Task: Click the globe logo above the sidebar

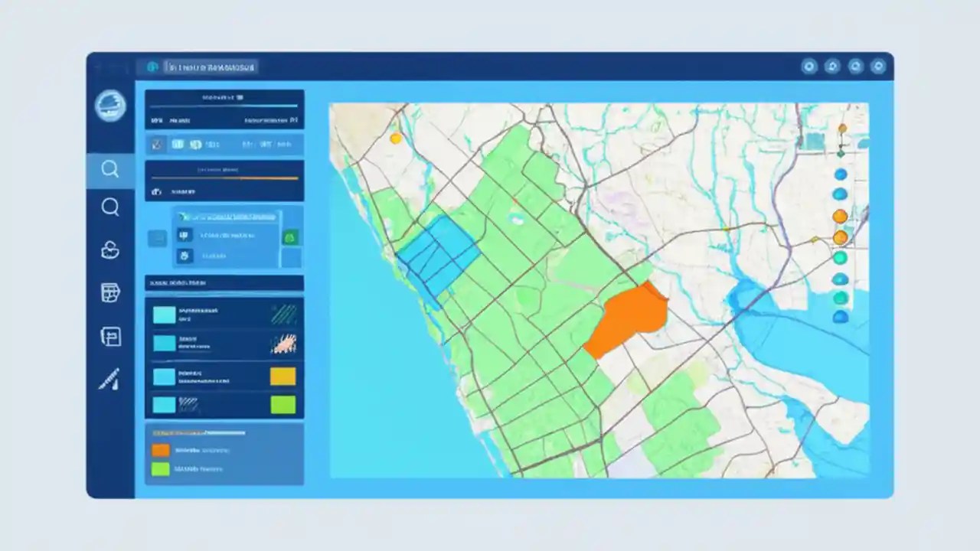Action: pos(110,107)
